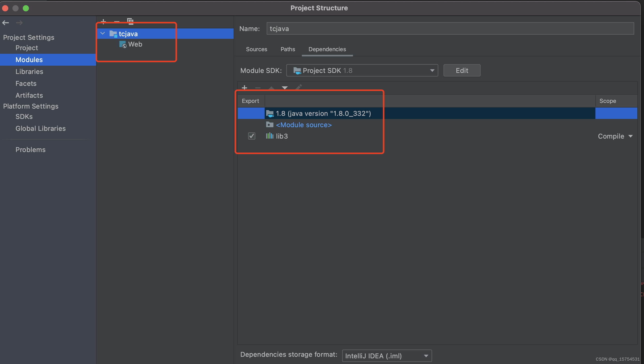Click the lib3 library icon
The height and width of the screenshot is (364, 644).
coord(270,136)
